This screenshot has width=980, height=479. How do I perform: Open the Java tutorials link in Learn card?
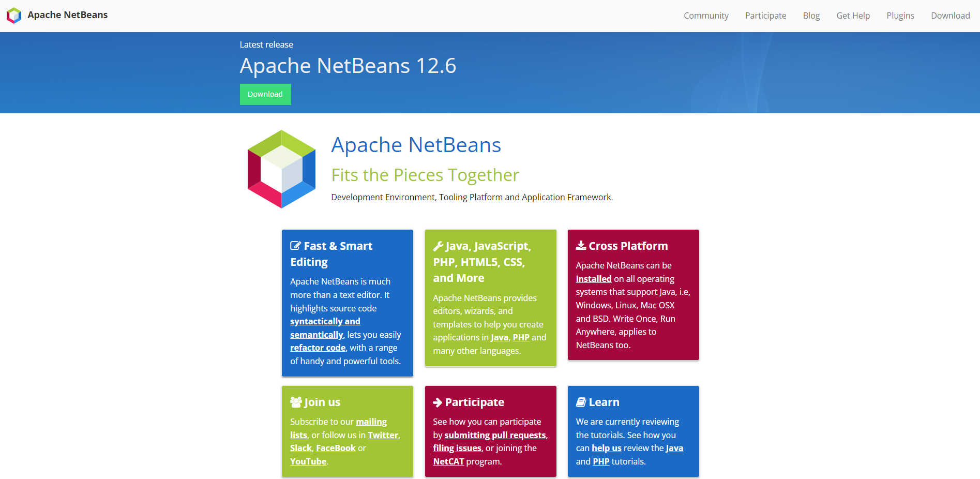(674, 448)
